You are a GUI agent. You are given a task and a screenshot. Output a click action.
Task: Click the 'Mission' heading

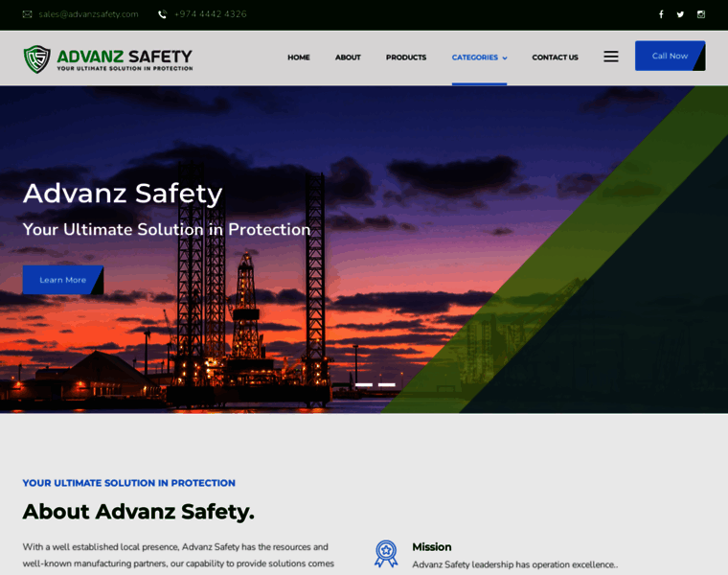click(x=432, y=546)
